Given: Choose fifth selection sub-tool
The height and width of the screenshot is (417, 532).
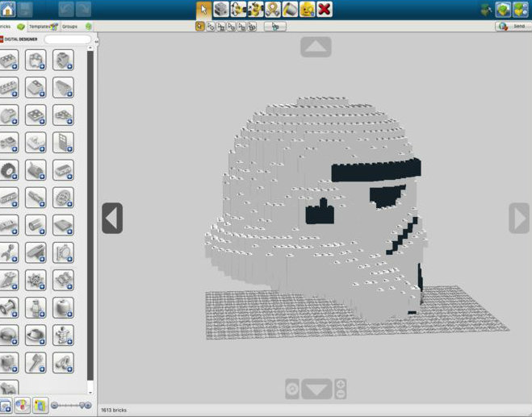Looking at the screenshot, I should click(241, 26).
